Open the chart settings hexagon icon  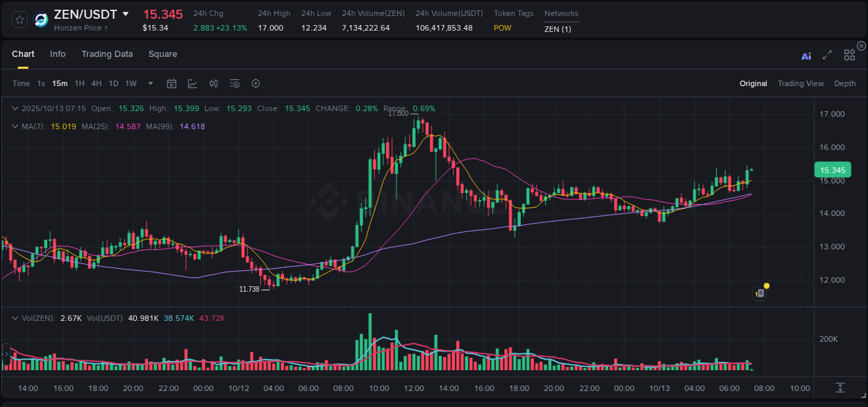coord(256,83)
